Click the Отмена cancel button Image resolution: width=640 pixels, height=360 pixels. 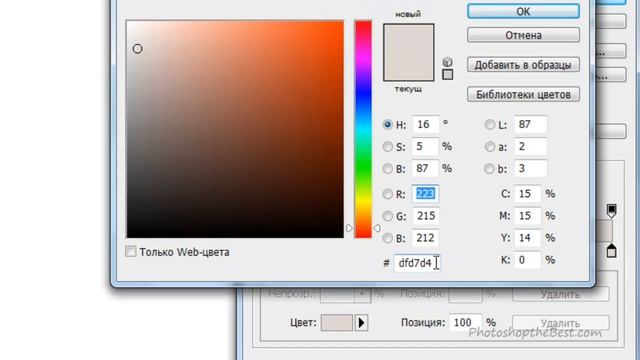pyautogui.click(x=523, y=35)
